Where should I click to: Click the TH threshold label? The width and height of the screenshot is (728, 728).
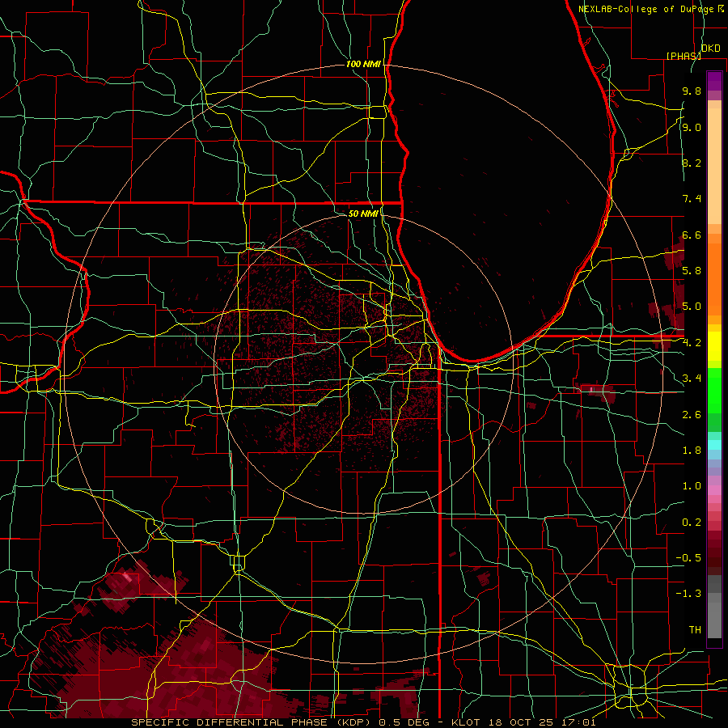[695, 630]
